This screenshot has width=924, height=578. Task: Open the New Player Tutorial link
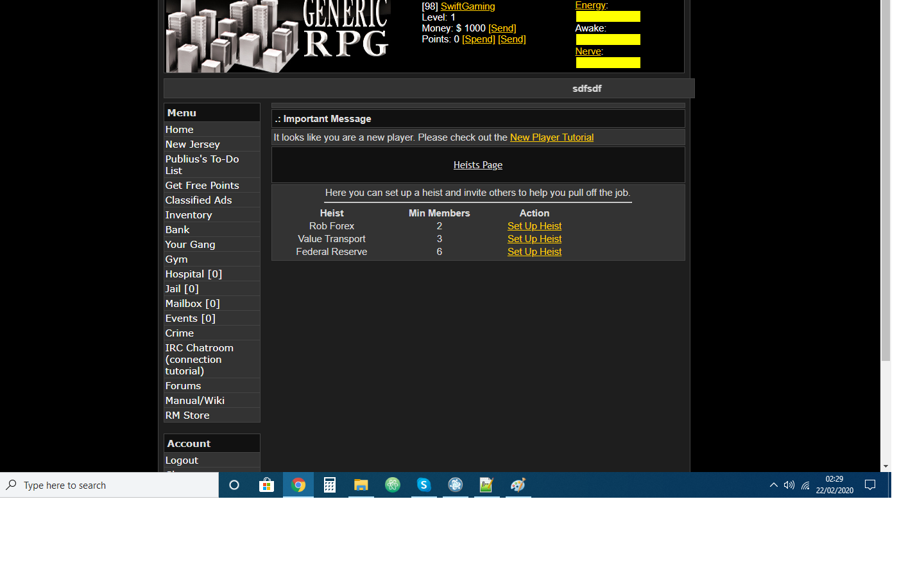pos(551,137)
